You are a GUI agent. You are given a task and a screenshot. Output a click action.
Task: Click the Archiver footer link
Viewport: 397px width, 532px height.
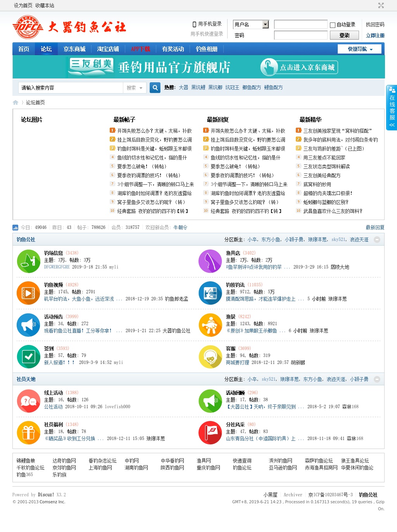[293, 495]
